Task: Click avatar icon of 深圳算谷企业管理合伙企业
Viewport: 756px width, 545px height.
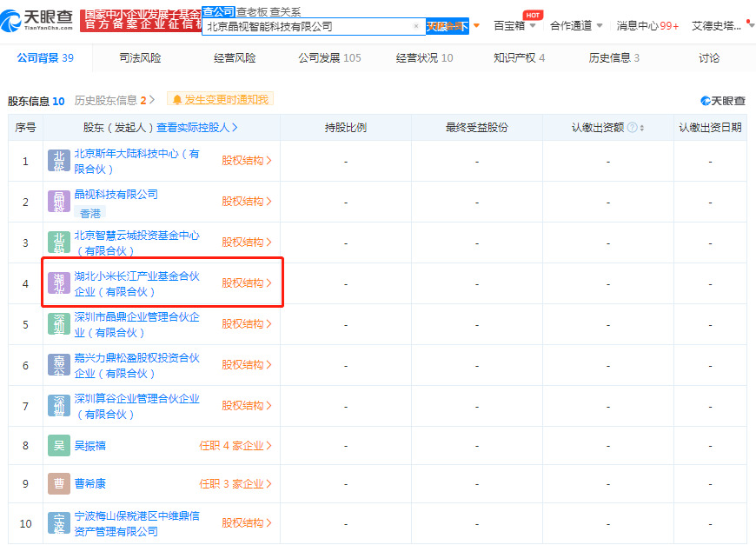Action: point(59,406)
